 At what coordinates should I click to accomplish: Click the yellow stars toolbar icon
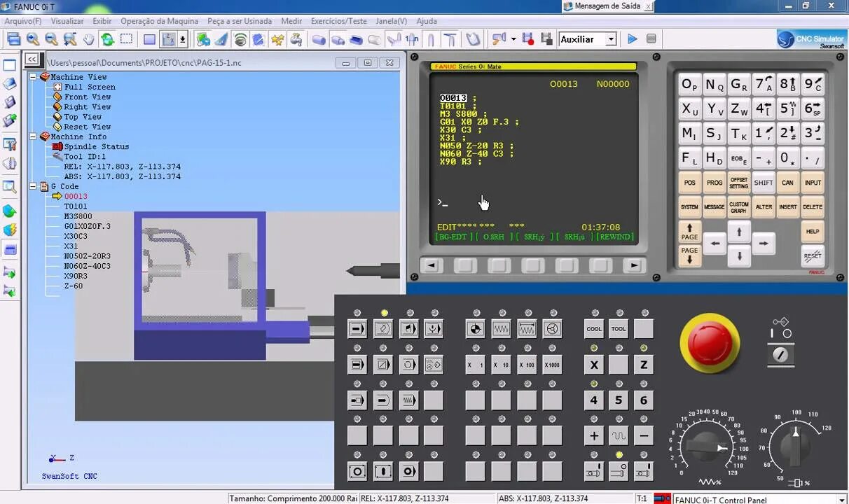tap(277, 39)
